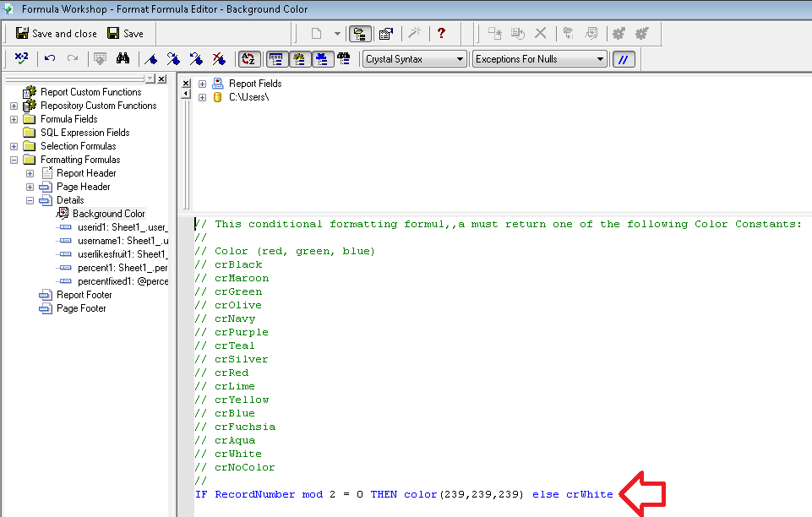Screen dimensions: 812x517
Task: Click the formula expert wand icon
Action: tap(414, 33)
